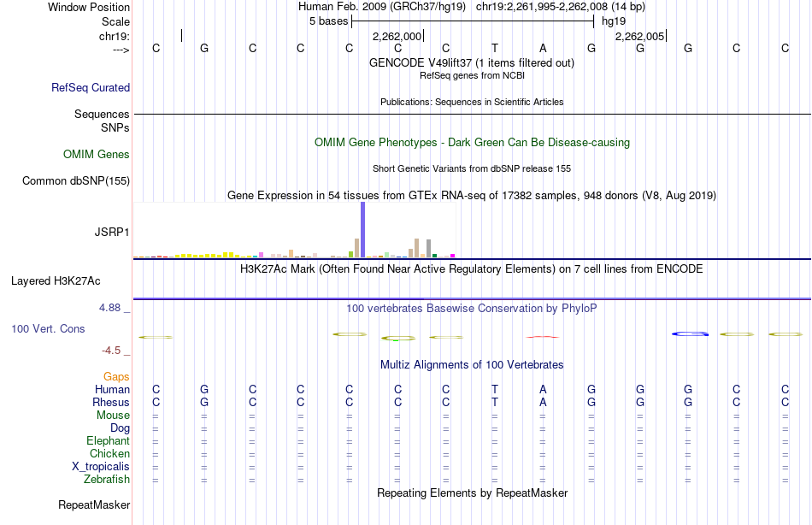
Task: Select the 'Window Position' label
Action: (89, 7)
